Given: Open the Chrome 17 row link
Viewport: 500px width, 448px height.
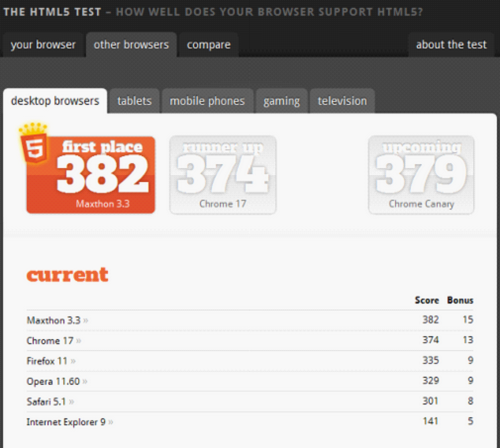Looking at the screenshot, I should click(x=50, y=341).
